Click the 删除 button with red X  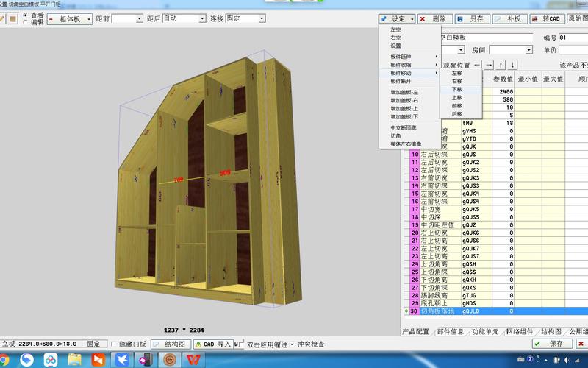434,19
